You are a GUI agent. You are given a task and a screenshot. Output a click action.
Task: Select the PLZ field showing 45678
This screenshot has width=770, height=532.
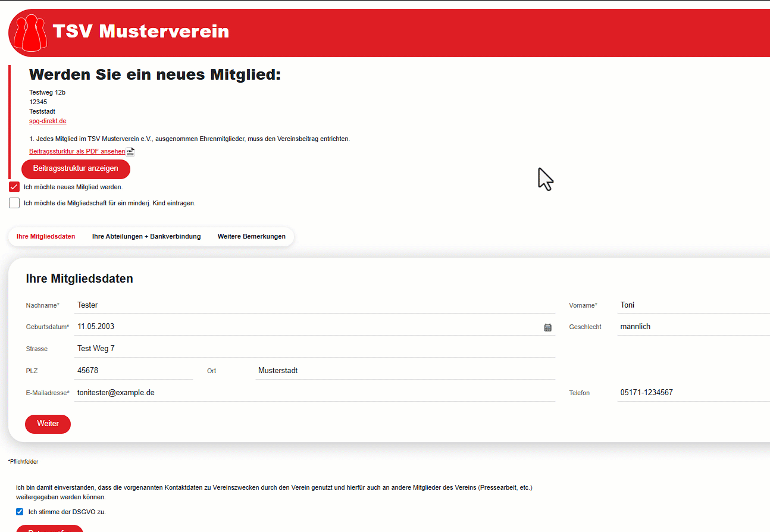tap(134, 371)
